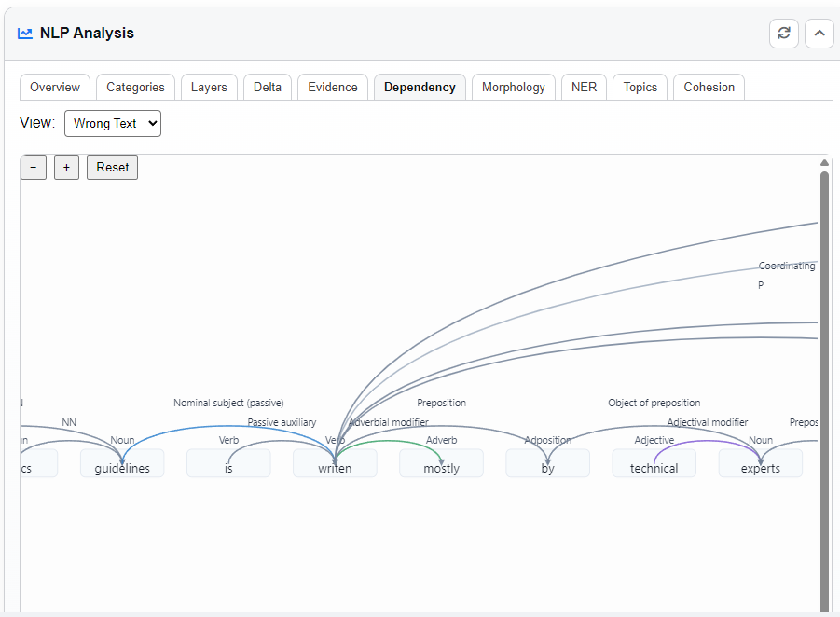
Task: Reset the dependency graph view
Action: [112, 168]
